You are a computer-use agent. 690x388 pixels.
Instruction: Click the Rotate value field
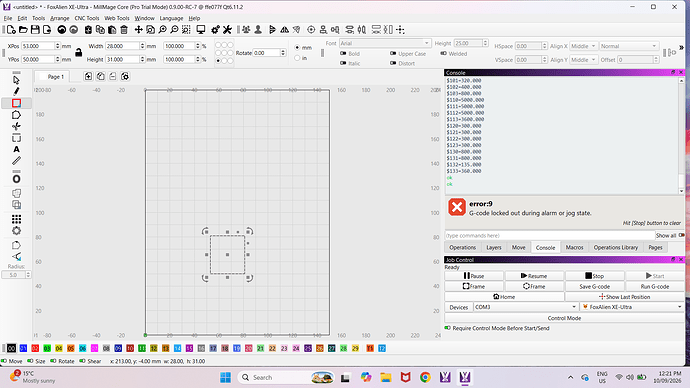click(267, 53)
